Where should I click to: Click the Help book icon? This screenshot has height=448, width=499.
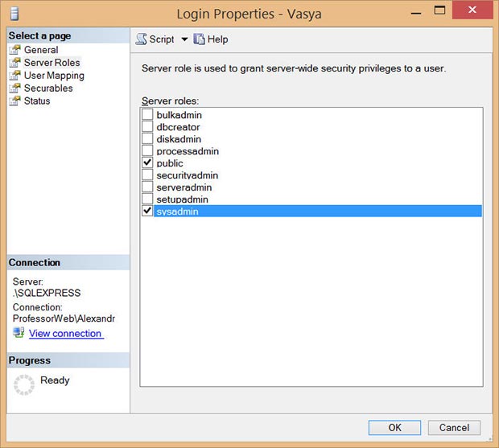(200, 39)
